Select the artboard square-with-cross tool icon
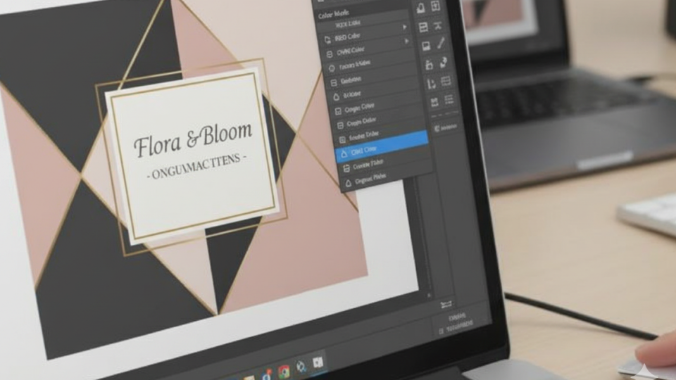 [435, 6]
